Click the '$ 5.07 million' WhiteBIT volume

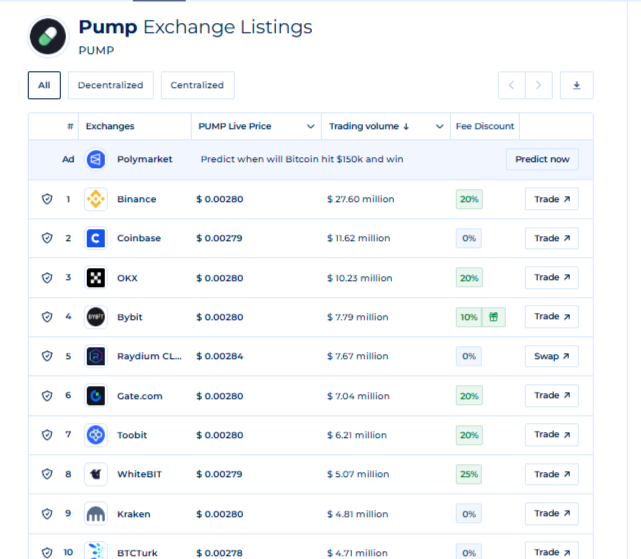[358, 474]
